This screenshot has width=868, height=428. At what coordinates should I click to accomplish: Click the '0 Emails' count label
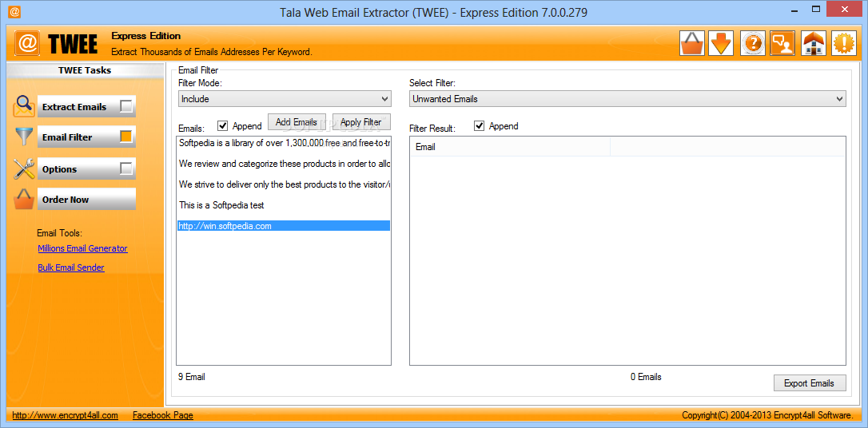point(646,377)
